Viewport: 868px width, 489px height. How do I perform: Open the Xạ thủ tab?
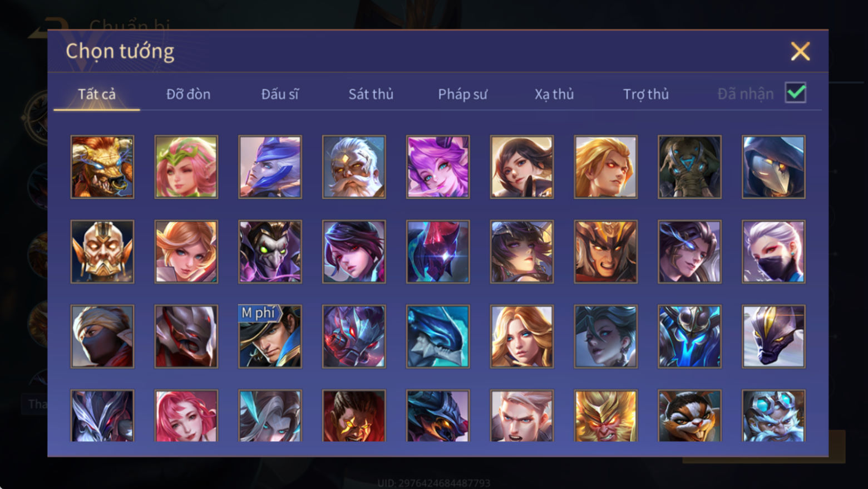[x=554, y=94]
